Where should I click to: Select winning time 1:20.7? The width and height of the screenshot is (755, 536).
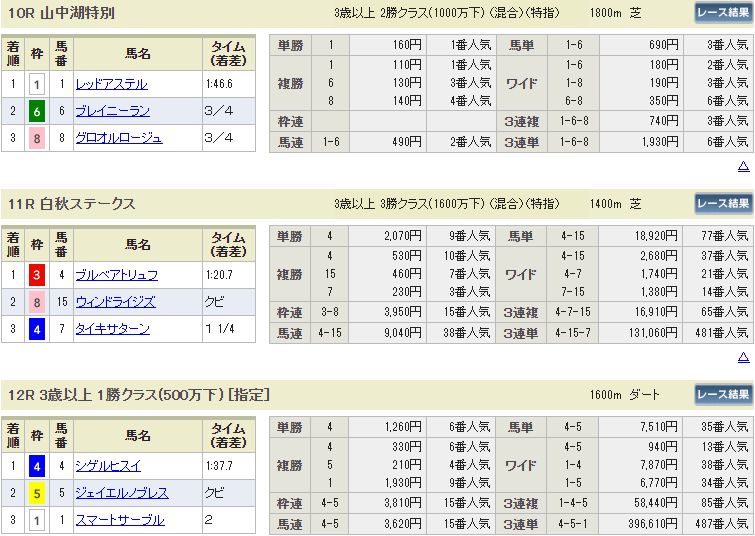(x=220, y=275)
